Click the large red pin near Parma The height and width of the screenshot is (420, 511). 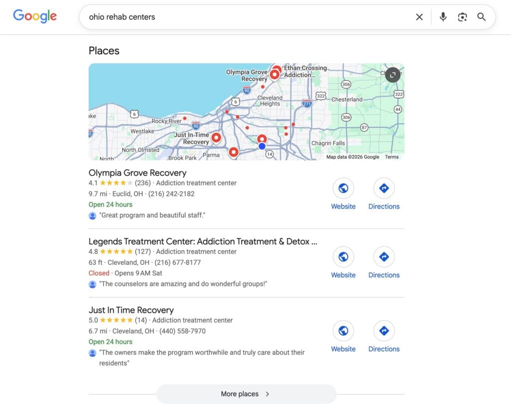tap(234, 152)
